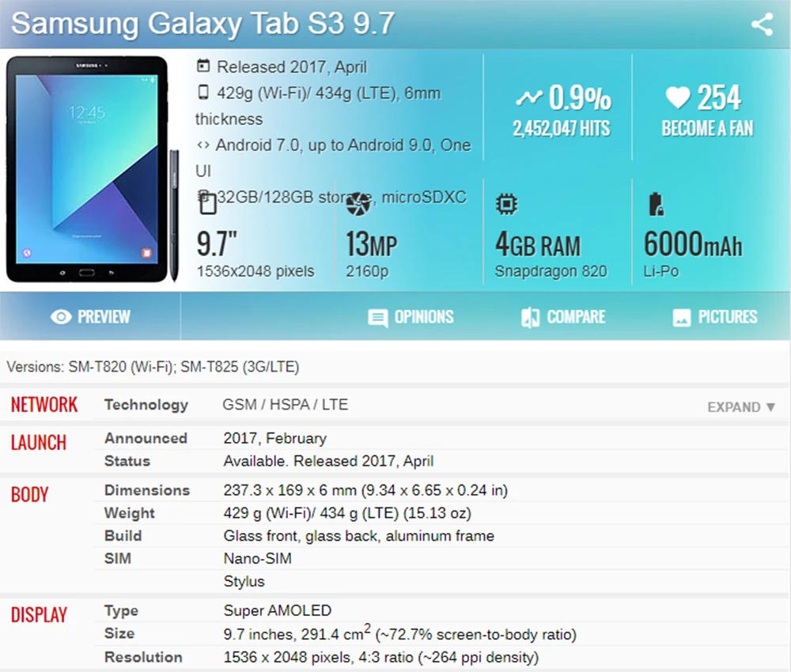The image size is (791, 672).
Task: Click the Galaxy Tab S3 product image
Action: (x=93, y=169)
